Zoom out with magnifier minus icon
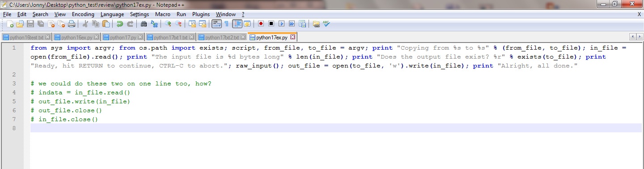The width and height of the screenshot is (644, 169). click(178, 24)
